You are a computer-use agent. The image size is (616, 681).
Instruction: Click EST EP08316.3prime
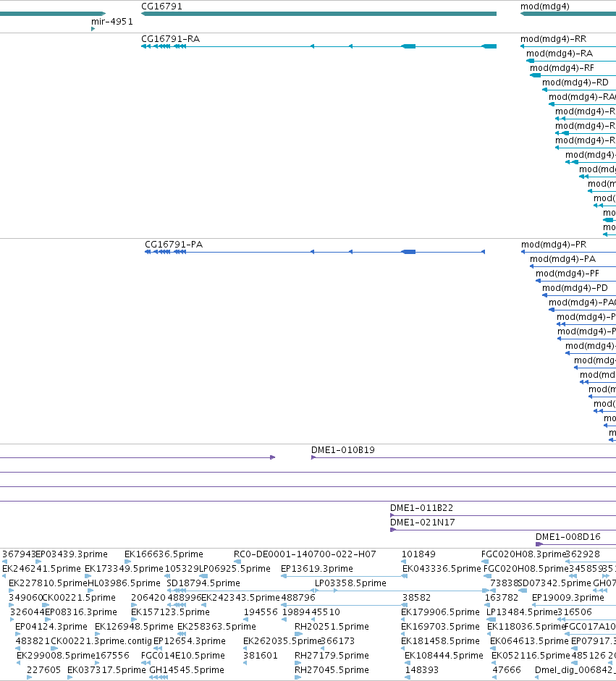(x=81, y=612)
